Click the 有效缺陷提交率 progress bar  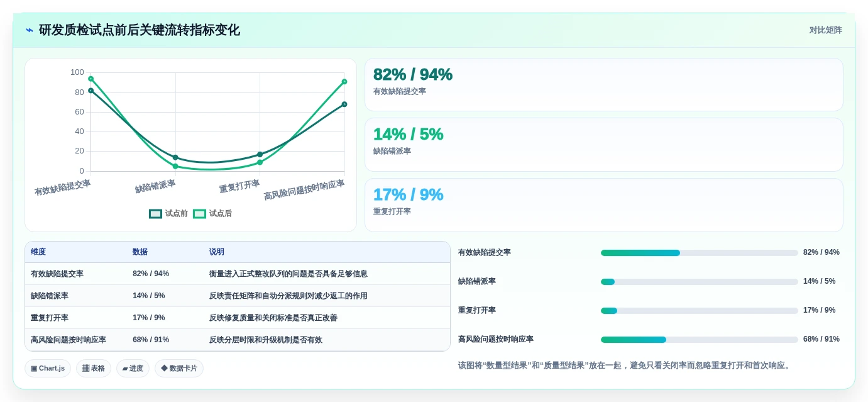(700, 253)
